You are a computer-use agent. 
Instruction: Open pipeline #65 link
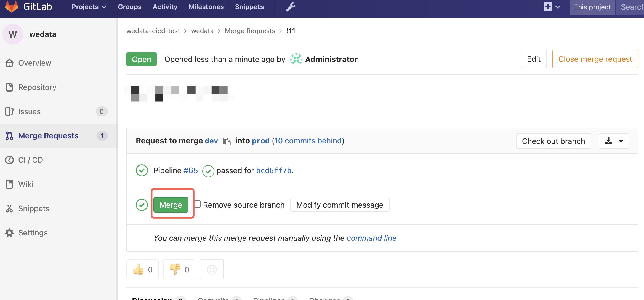point(191,171)
